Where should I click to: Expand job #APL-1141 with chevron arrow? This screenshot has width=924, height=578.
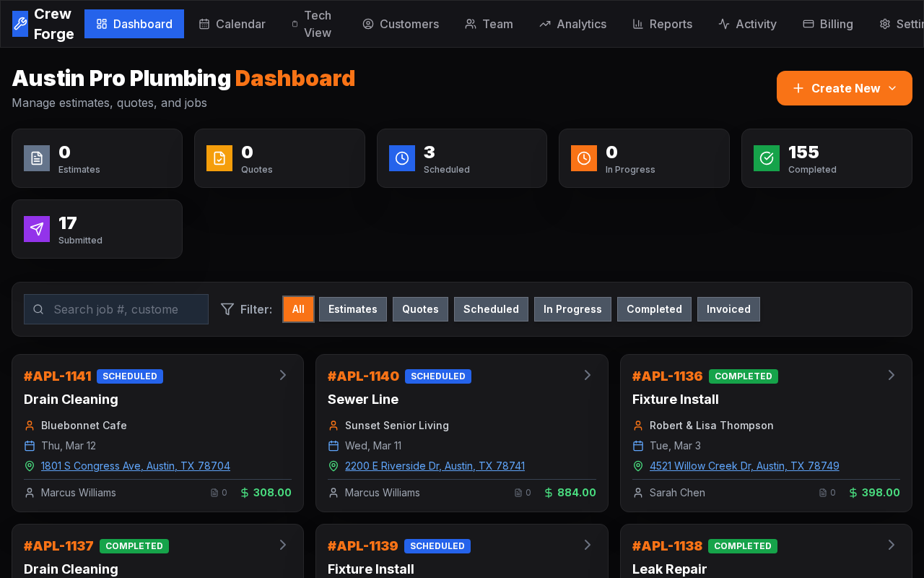(x=283, y=375)
